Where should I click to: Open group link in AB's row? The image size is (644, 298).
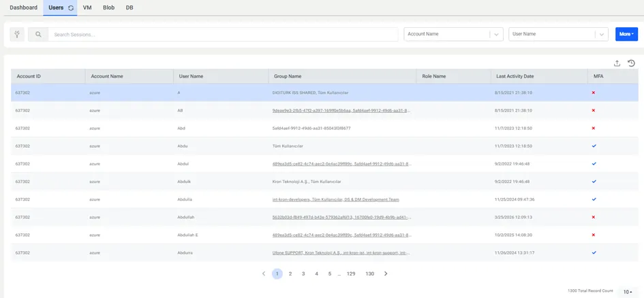(341, 111)
